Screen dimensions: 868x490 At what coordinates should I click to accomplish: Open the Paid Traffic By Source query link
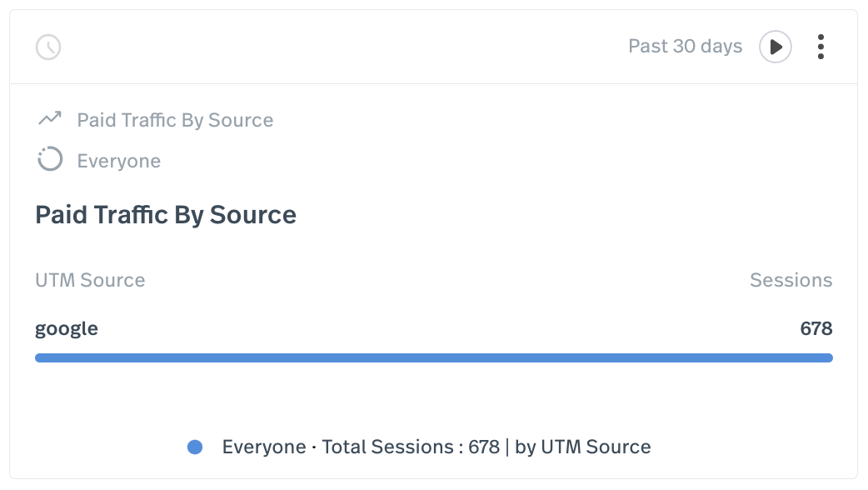pyautogui.click(x=175, y=120)
